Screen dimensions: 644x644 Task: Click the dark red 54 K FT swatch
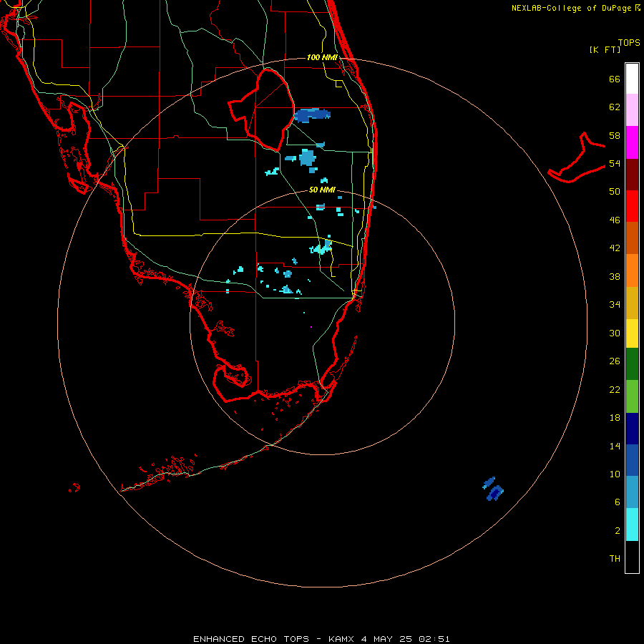click(x=632, y=174)
